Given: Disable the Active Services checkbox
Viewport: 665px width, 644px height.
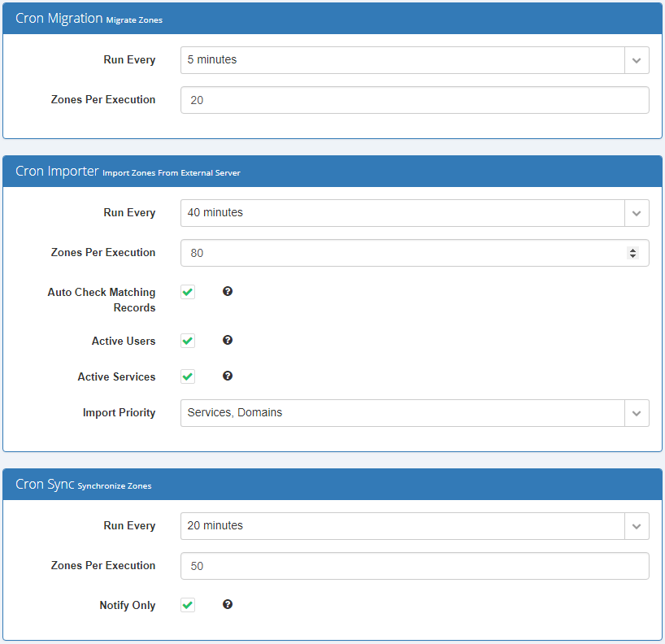Looking at the screenshot, I should pos(188,376).
